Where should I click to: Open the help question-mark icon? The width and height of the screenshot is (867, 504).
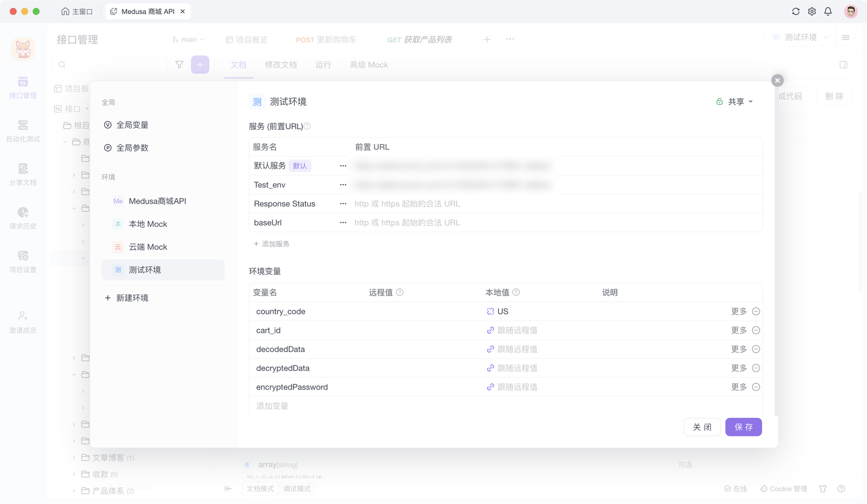coord(842,488)
